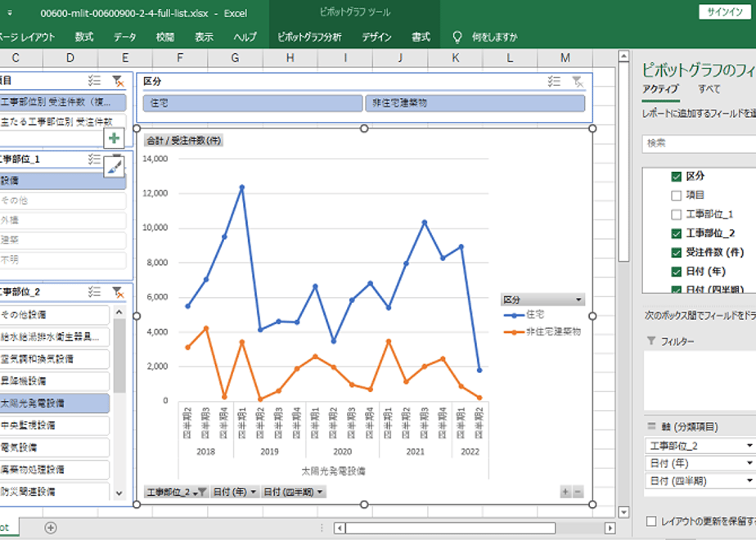The width and height of the screenshot is (756, 540).
Task: Open the データ ribbon tab
Action: pos(125,37)
